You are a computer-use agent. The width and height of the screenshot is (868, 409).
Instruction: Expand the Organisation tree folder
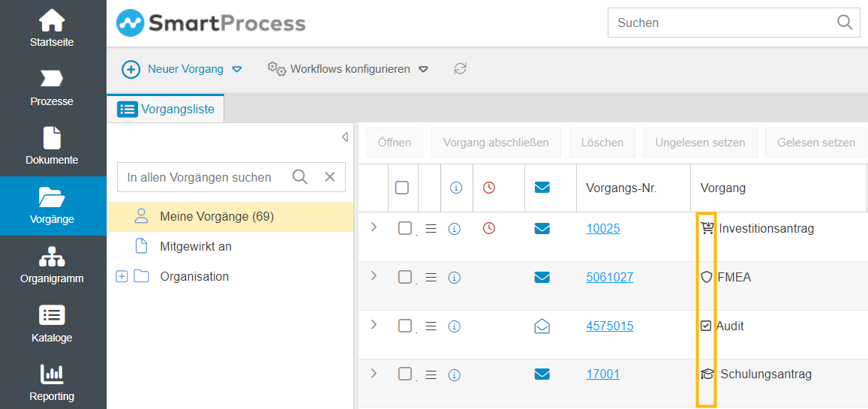pyautogui.click(x=122, y=277)
